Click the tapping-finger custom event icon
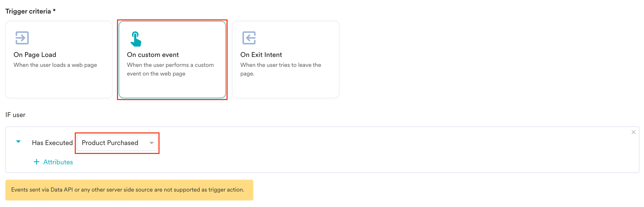644x207 pixels. click(136, 39)
